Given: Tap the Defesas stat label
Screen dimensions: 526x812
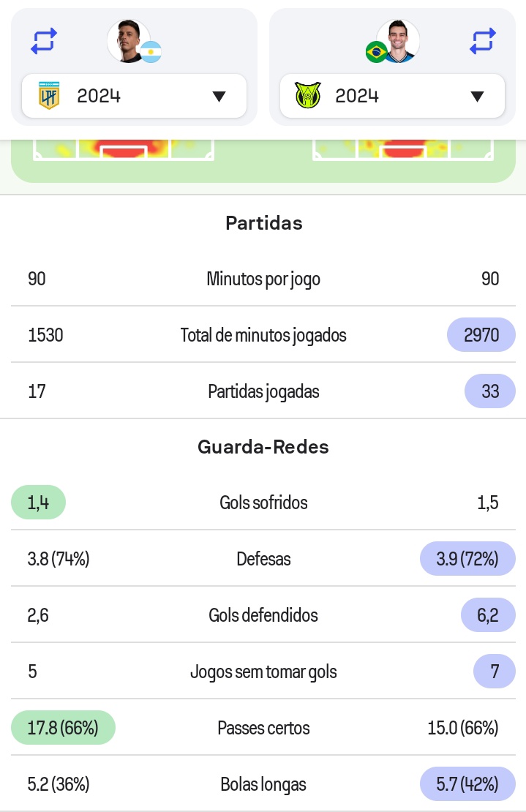Looking at the screenshot, I should pyautogui.click(x=263, y=560).
